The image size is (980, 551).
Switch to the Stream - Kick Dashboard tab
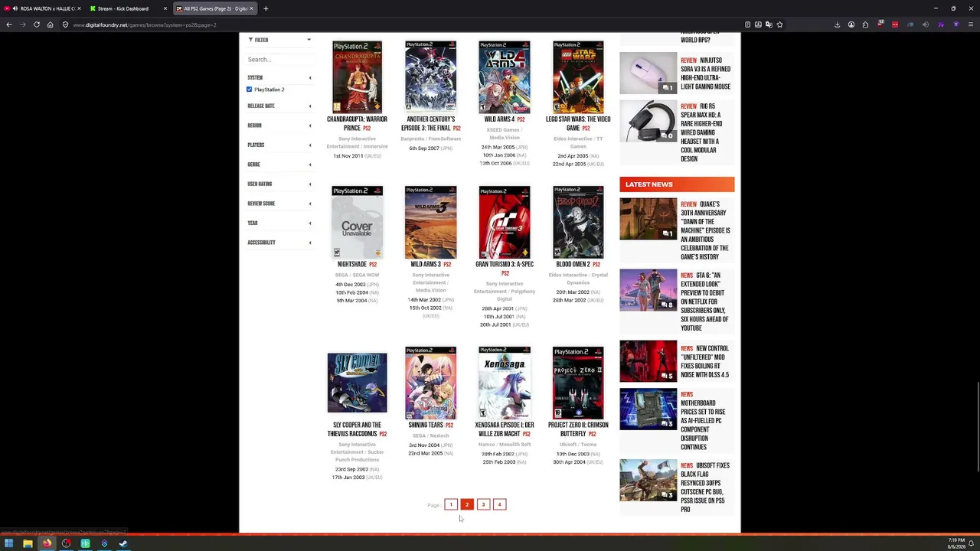[x=127, y=8]
